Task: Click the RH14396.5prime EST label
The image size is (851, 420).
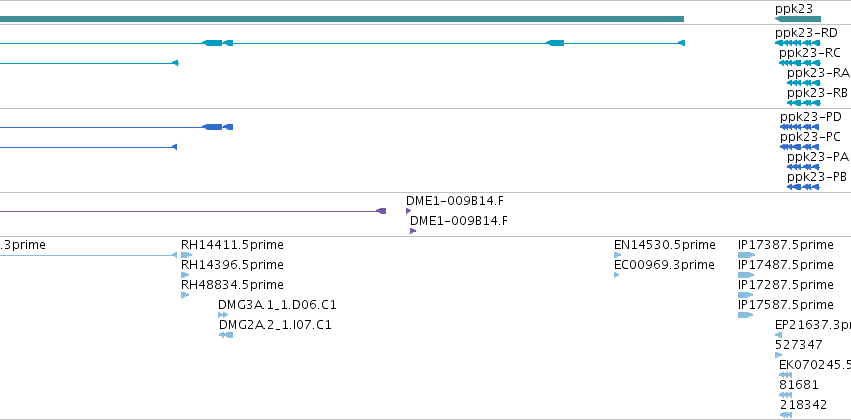Action: [232, 265]
